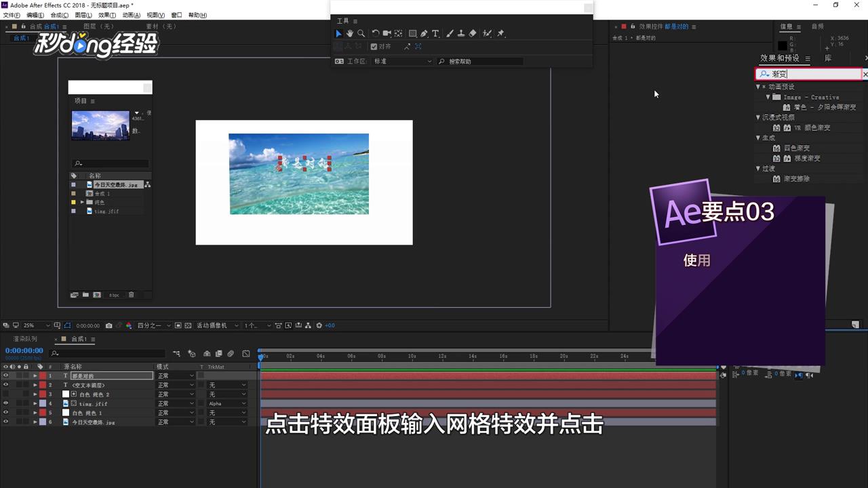Open the 编辑(E) menu

(x=35, y=15)
